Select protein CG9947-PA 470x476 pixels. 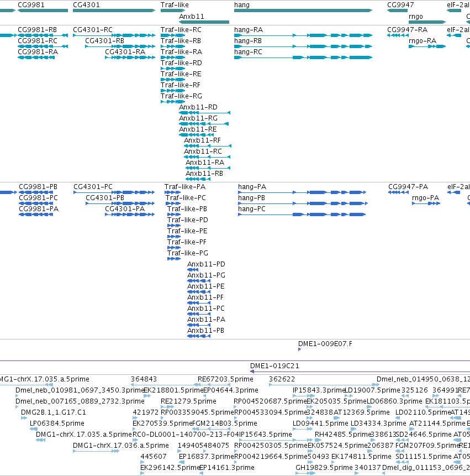[x=398, y=192]
